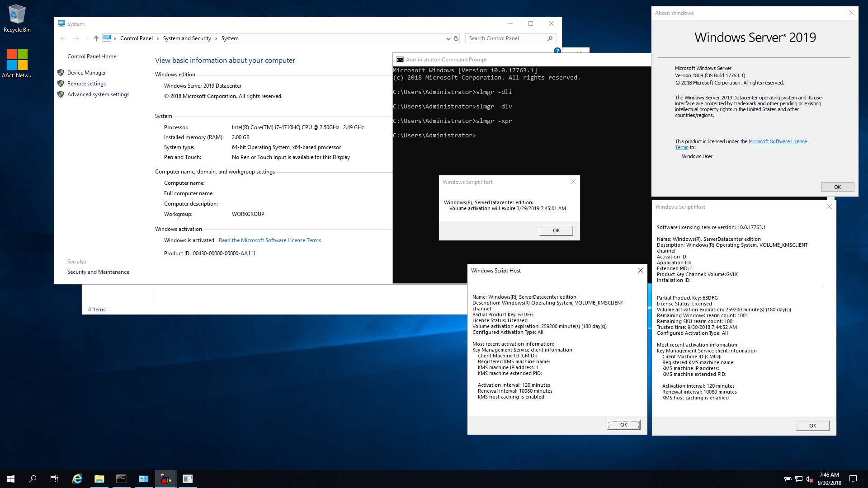868x488 pixels.
Task: Open the Recycle Bin desktop icon
Action: tap(17, 19)
